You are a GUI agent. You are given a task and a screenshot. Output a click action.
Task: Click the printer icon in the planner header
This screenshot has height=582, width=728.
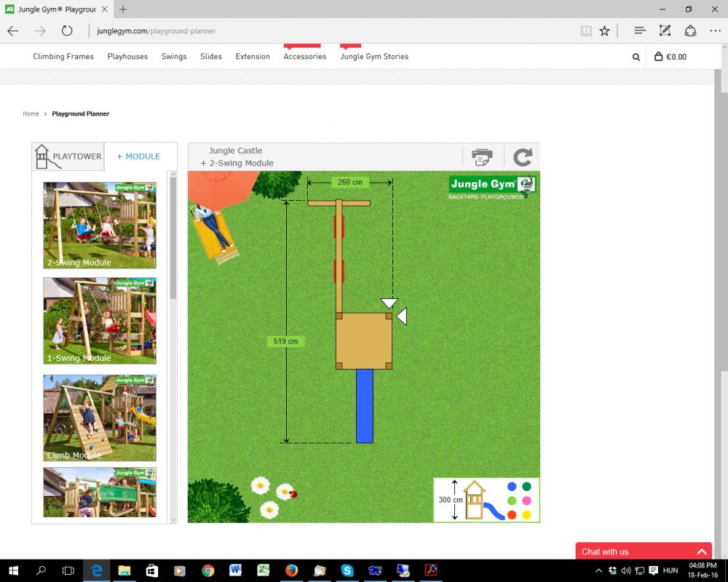[482, 157]
